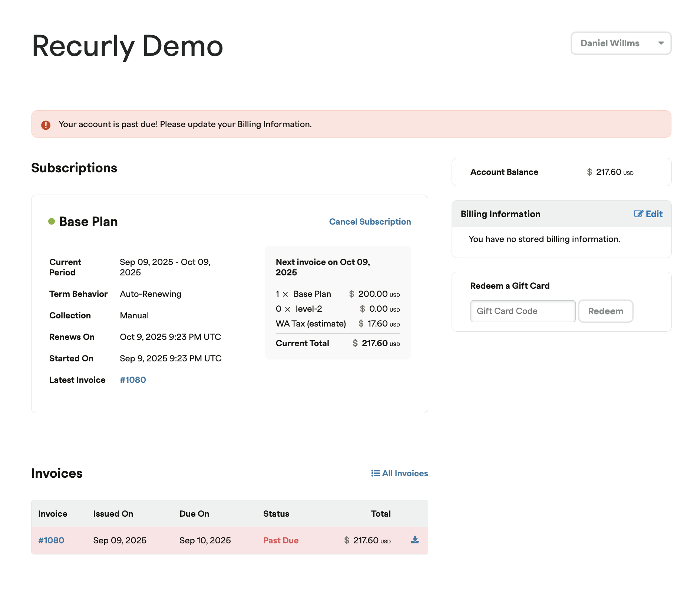Click the Invoices section heading
Screen dimensions: 697x616
[x=57, y=473]
